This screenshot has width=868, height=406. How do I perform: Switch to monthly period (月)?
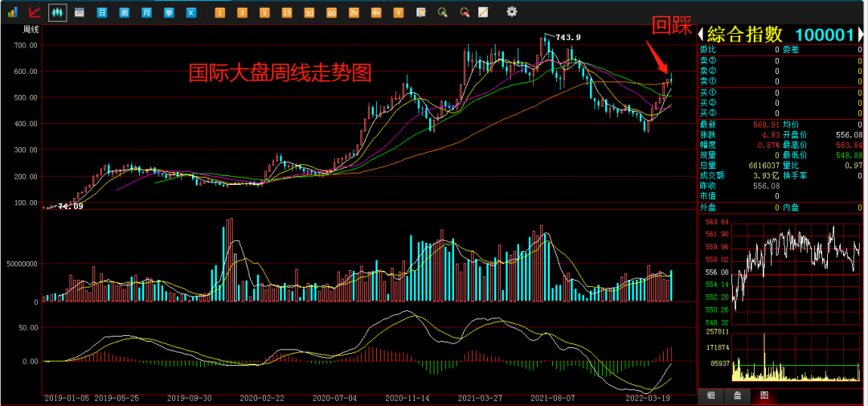146,11
